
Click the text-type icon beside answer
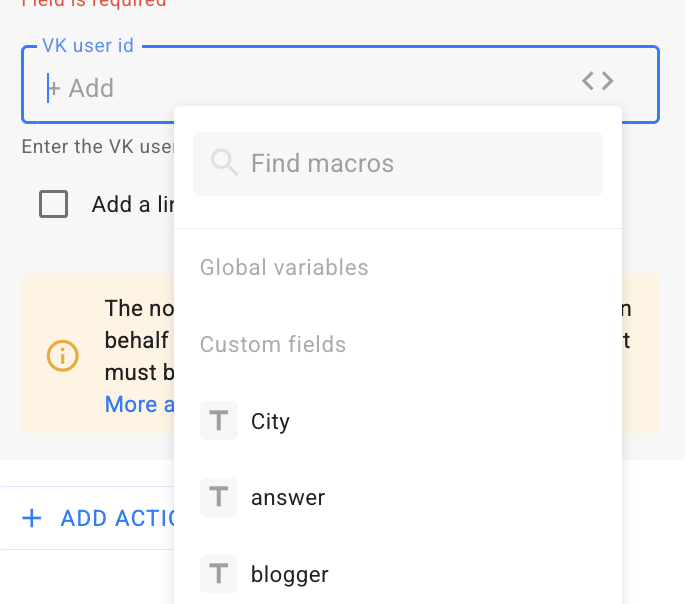click(x=219, y=497)
